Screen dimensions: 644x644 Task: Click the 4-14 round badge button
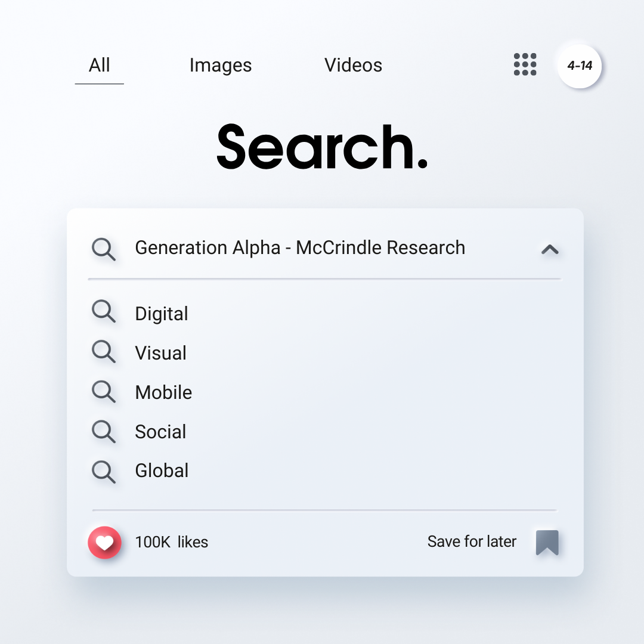tap(579, 66)
